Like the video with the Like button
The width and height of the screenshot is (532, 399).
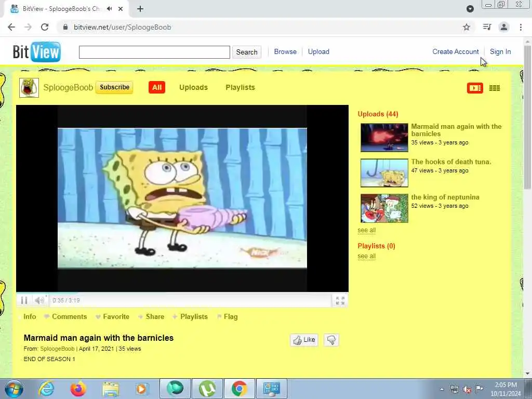click(304, 340)
